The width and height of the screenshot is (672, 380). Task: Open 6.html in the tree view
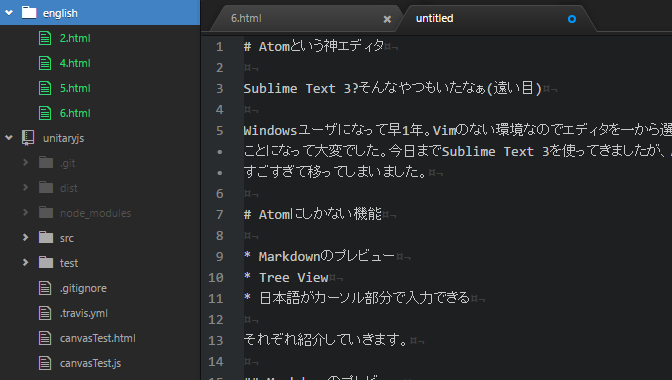75,113
